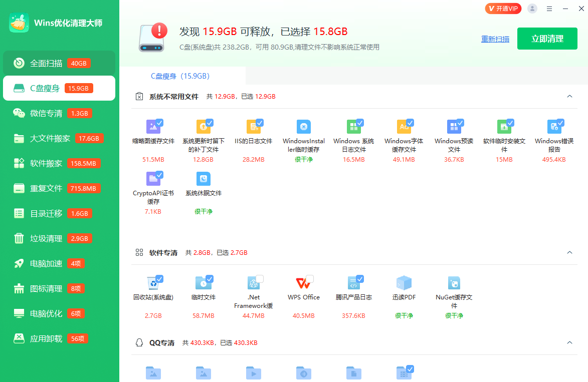The image size is (588, 382).
Task: Click the 开通VIP badge
Action: (x=503, y=9)
